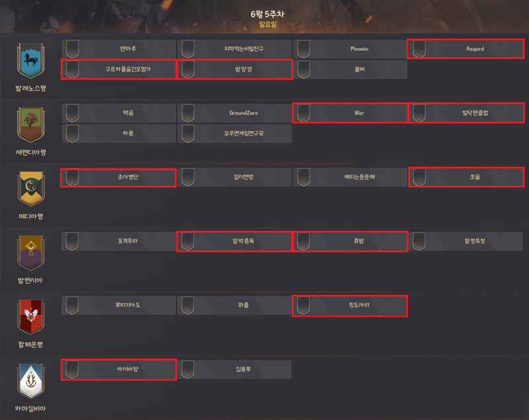Click the Balenos blue horse territory emblem
Image resolution: width=529 pixels, height=420 pixels.
pyautogui.click(x=30, y=61)
